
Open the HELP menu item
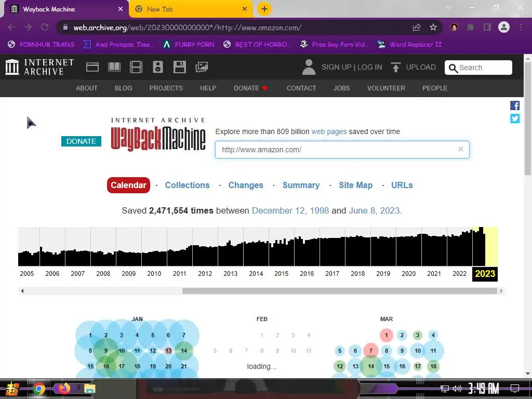(208, 88)
